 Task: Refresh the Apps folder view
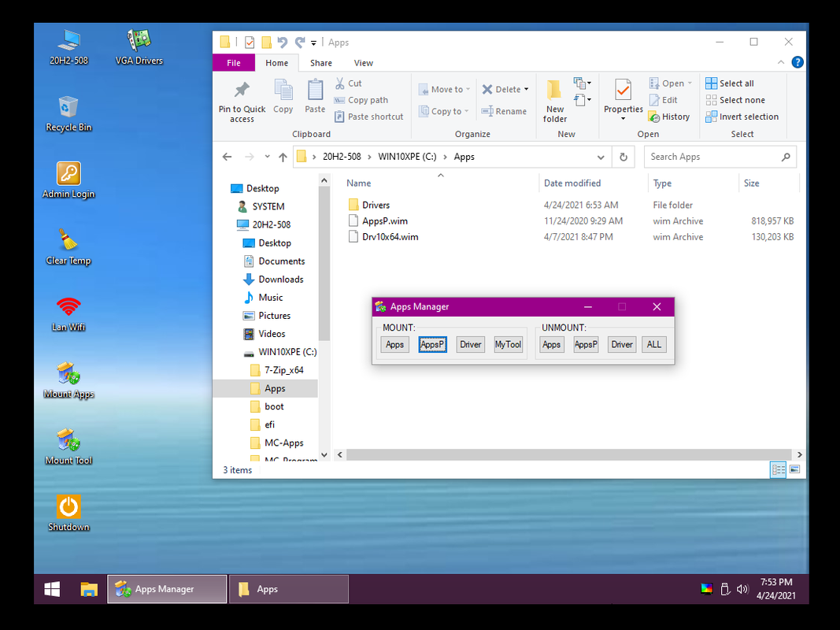pos(623,157)
